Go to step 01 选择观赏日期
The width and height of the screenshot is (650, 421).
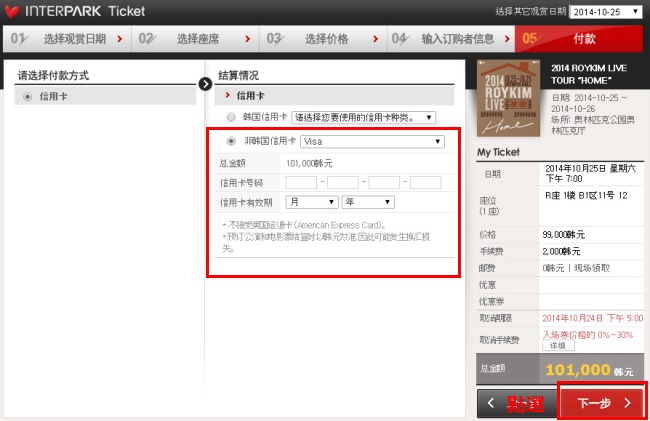(67, 39)
